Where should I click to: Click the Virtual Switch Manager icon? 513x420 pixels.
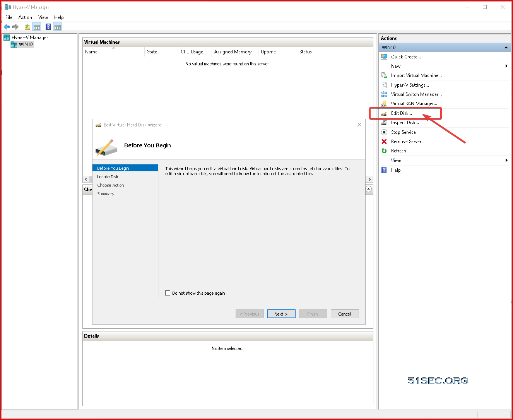(x=384, y=94)
